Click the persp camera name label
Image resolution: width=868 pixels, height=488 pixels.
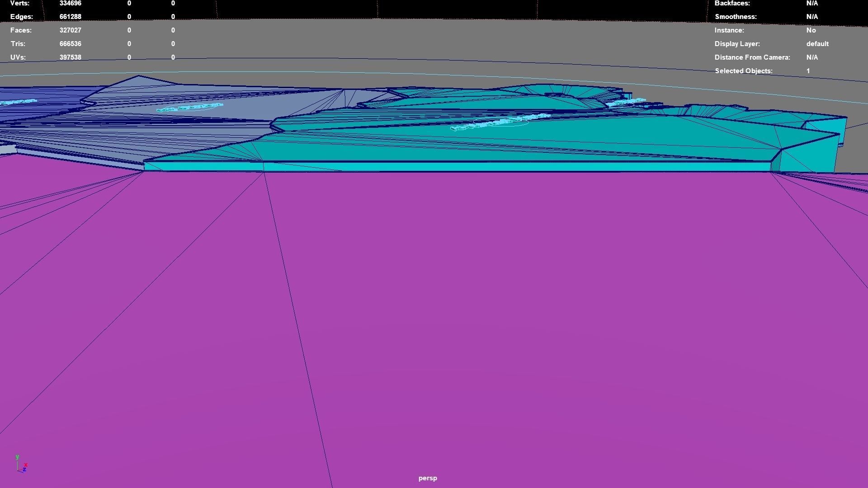coord(428,478)
